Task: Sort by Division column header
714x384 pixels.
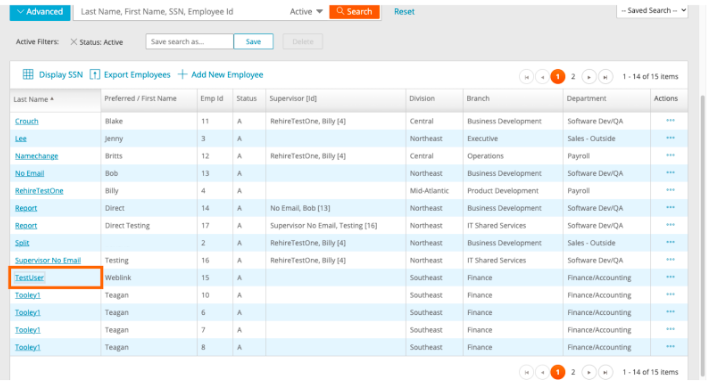Action: tap(422, 98)
